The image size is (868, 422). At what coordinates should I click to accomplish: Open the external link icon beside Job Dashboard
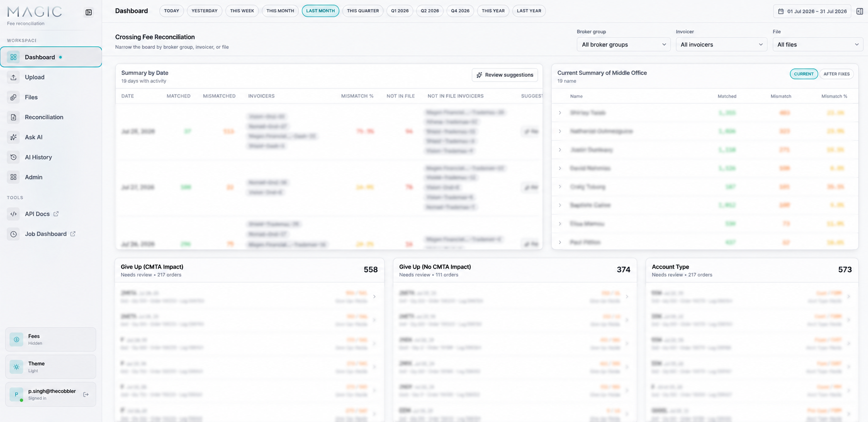click(x=73, y=234)
